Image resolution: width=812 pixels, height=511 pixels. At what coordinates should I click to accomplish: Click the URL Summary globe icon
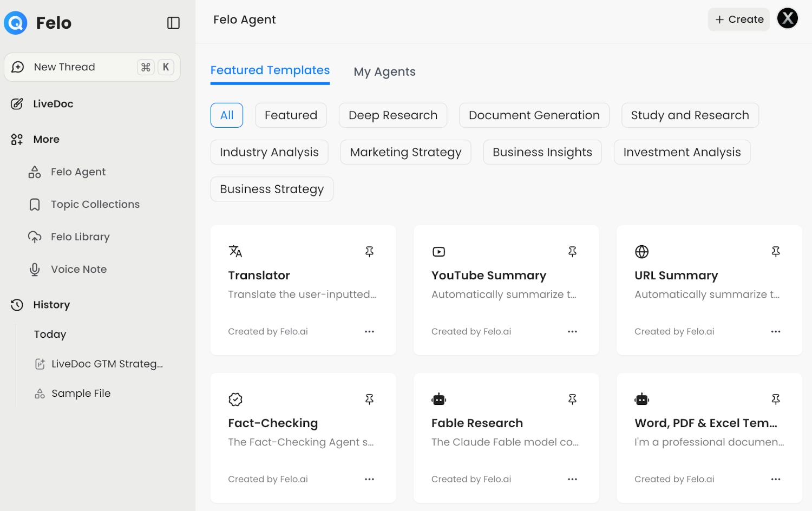[x=642, y=252]
